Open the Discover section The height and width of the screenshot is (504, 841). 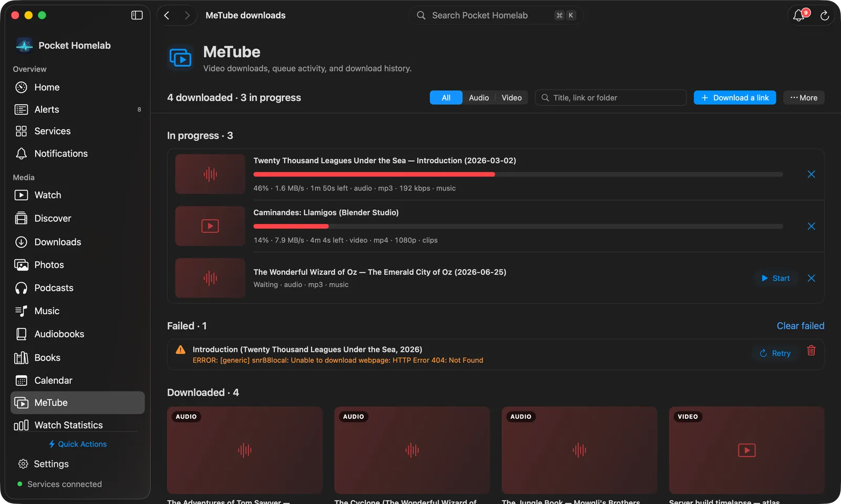77,219
